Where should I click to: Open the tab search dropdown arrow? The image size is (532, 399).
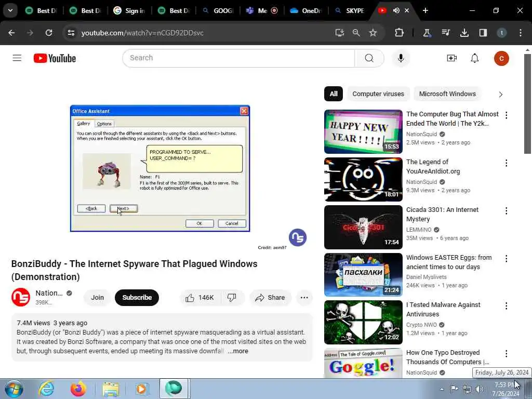(x=10, y=10)
